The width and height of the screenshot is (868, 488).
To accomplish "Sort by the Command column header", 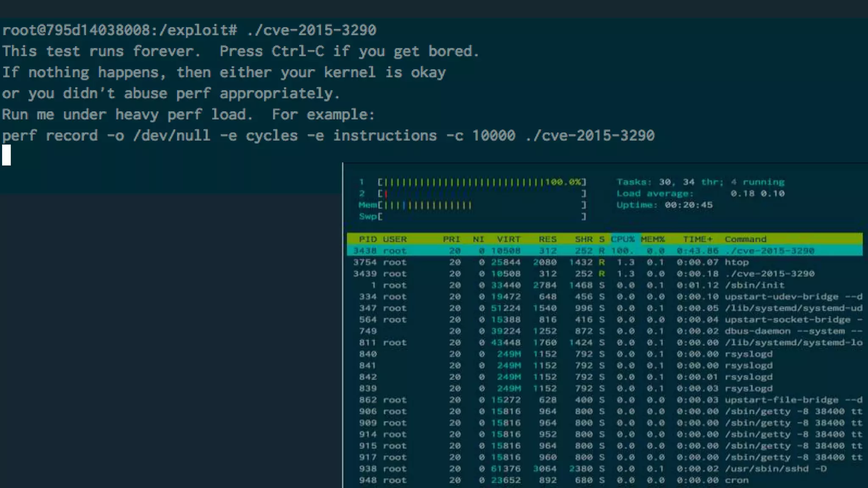I will 745,239.
